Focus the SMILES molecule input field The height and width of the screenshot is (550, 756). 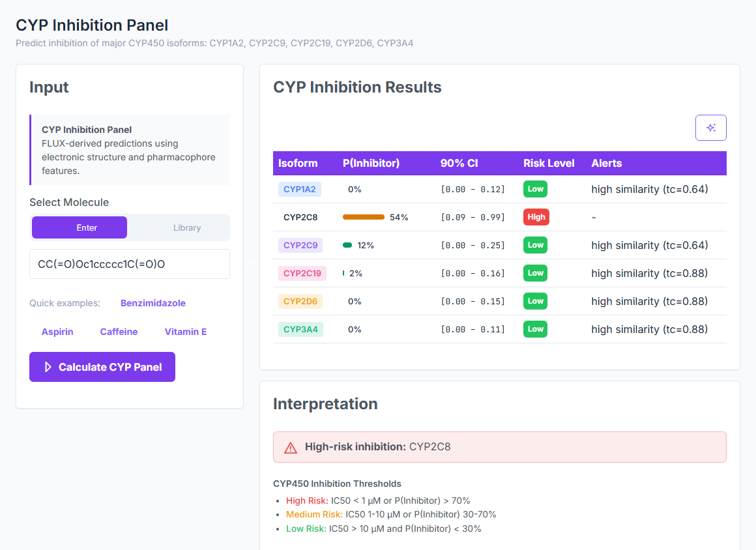coord(130,264)
